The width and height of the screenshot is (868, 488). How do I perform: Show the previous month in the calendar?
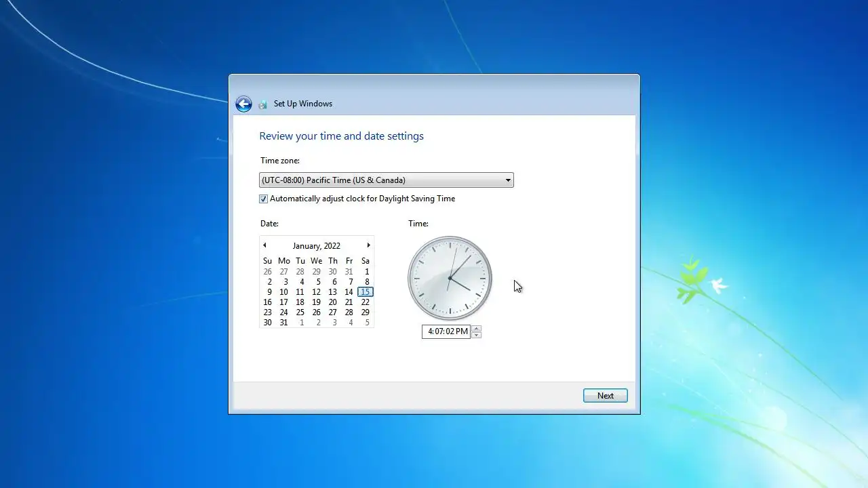264,245
